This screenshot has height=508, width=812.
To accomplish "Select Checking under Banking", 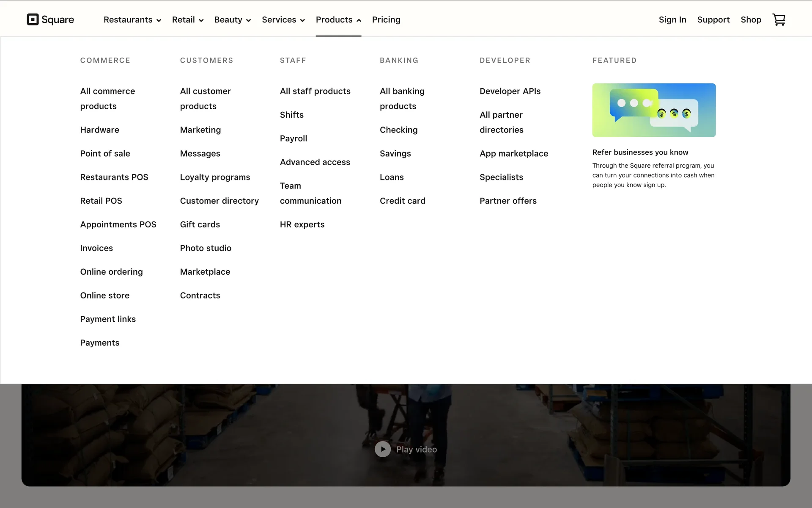I will tap(398, 130).
